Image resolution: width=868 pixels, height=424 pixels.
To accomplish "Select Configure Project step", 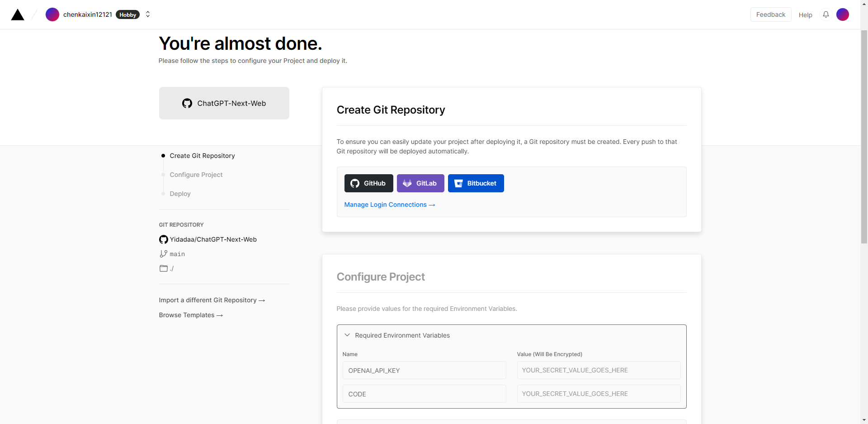I will pyautogui.click(x=196, y=175).
